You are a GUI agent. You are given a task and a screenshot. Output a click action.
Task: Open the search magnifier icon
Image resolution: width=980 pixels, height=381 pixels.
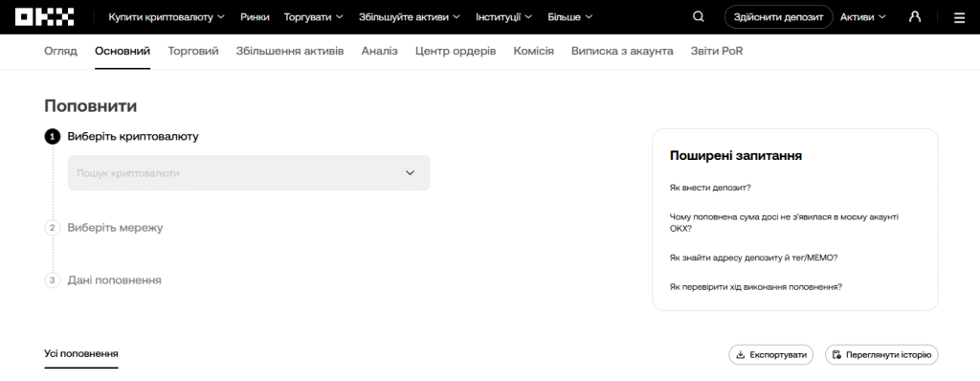(x=699, y=17)
